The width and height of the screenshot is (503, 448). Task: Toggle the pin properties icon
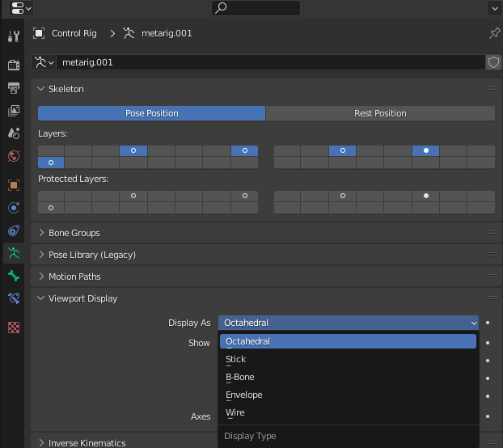[x=494, y=33]
